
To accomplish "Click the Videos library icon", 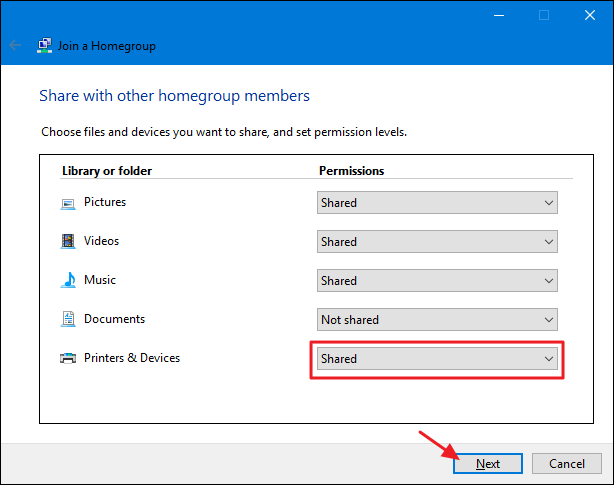I will (x=68, y=241).
